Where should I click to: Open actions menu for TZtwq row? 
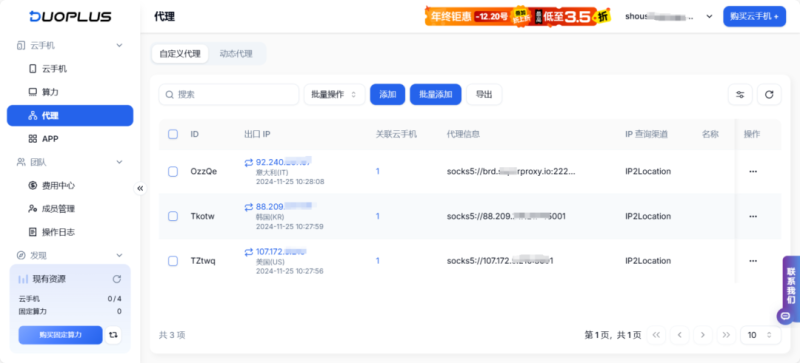(x=753, y=261)
